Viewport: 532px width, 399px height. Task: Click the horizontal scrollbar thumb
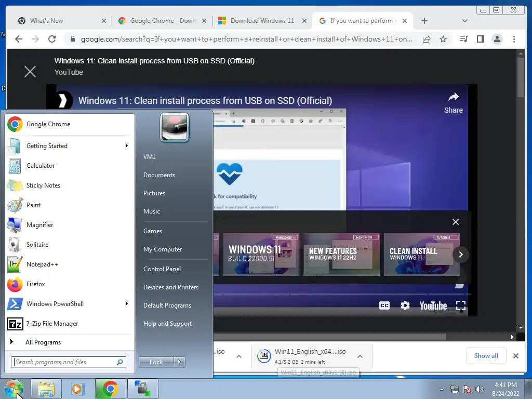click(x=329, y=337)
